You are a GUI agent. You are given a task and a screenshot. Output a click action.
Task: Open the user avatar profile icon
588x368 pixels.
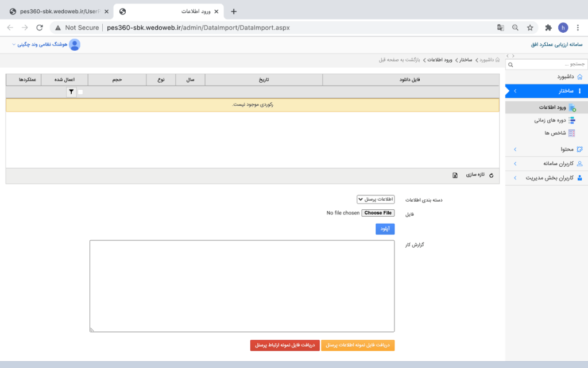pos(75,45)
